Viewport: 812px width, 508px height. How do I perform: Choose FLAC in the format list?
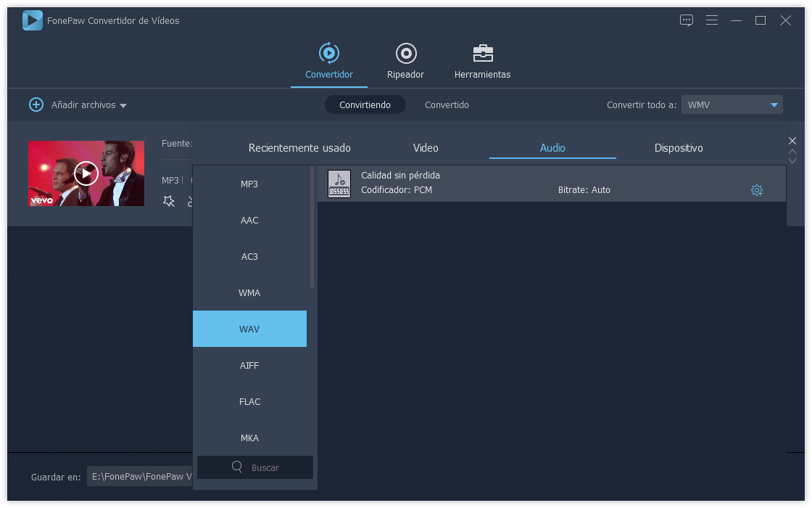click(x=249, y=402)
